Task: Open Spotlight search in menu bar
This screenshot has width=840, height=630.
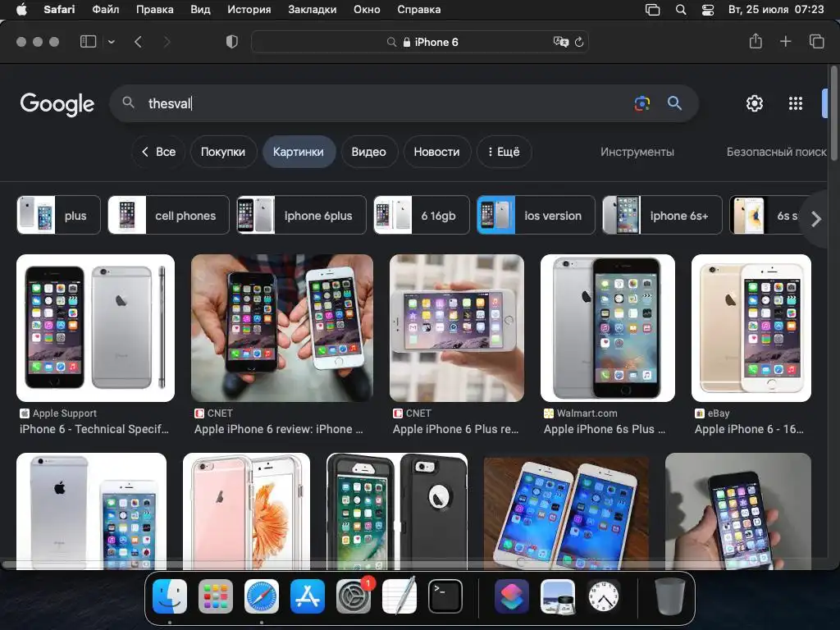Action: pos(680,10)
